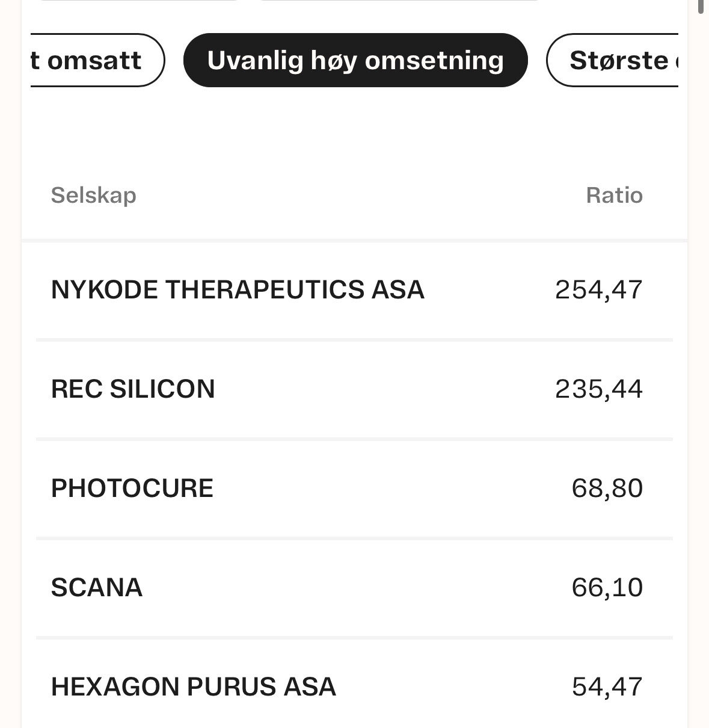
Task: Open the SCANA company row
Action: pos(354,588)
